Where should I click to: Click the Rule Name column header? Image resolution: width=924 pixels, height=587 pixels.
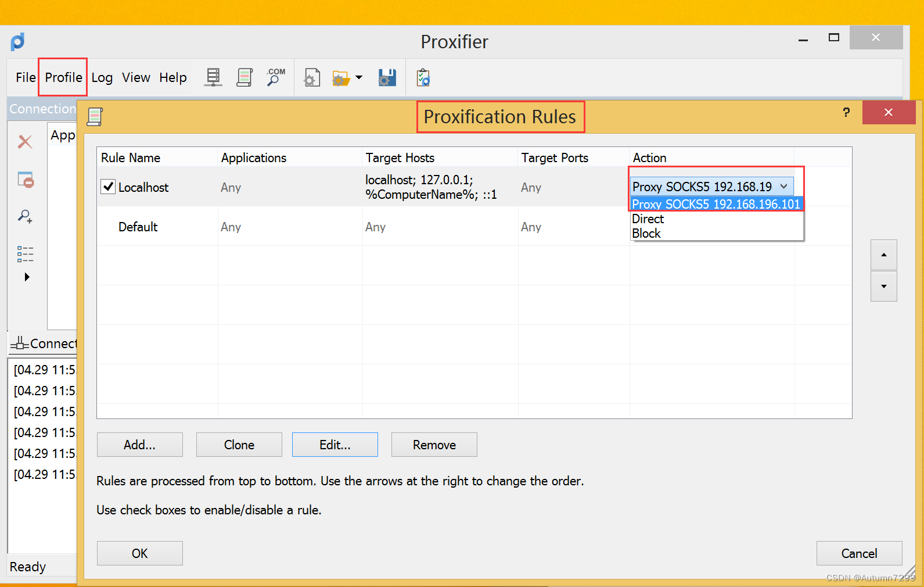157,158
